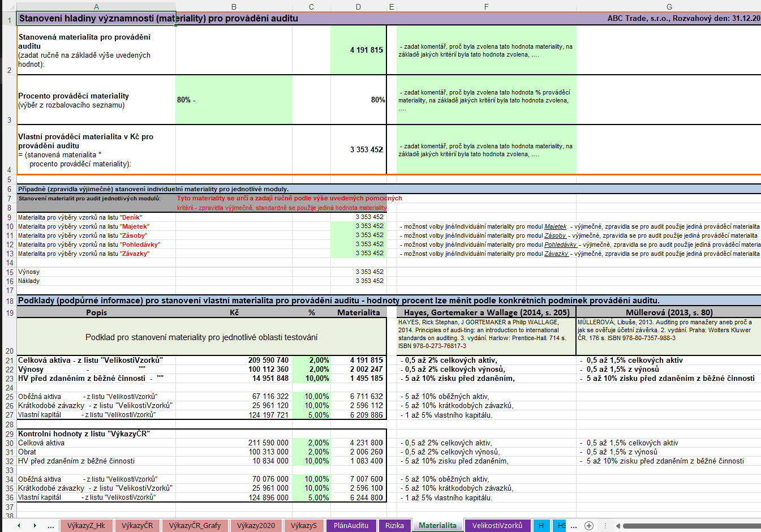Click the materiality value cell 4 191 815 in row 2
The width and height of the screenshot is (761, 532).
pyautogui.click(x=358, y=50)
